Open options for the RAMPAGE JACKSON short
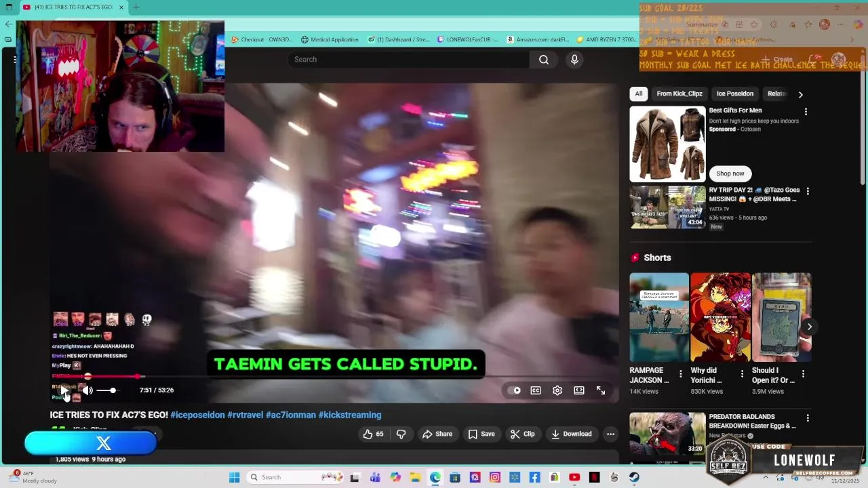Image resolution: width=868 pixels, height=488 pixels. pos(680,374)
